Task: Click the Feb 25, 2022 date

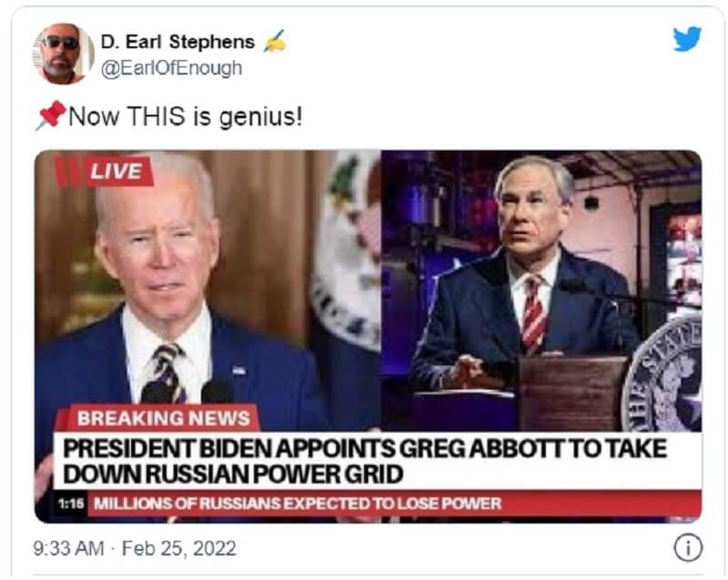Action: (179, 548)
